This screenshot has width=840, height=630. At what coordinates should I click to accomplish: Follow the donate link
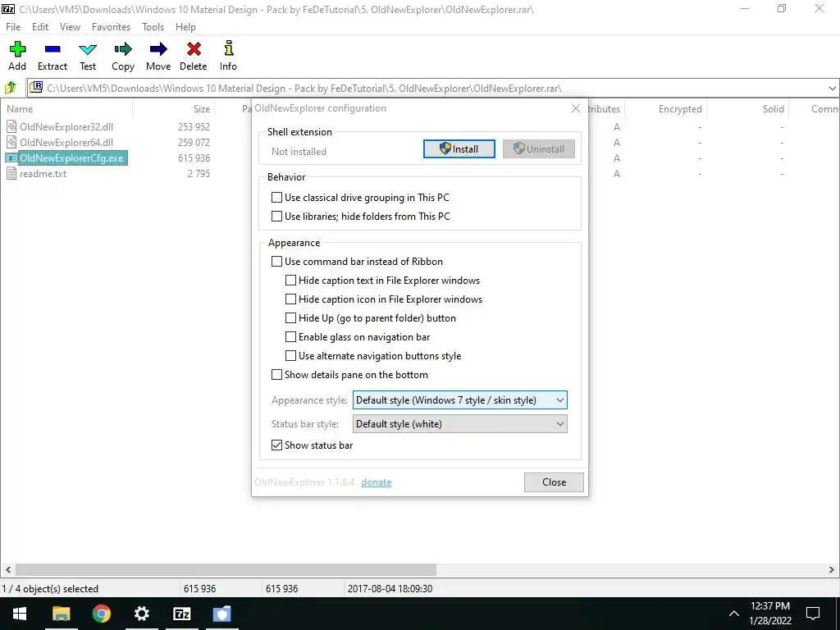[376, 482]
